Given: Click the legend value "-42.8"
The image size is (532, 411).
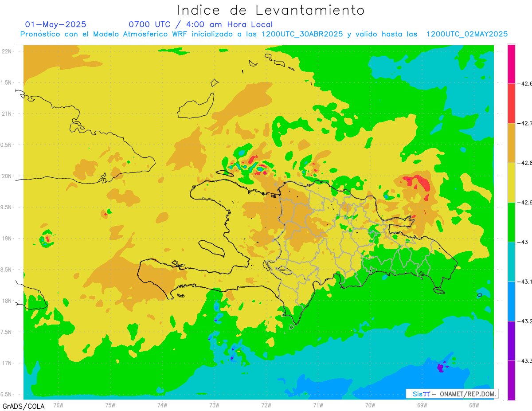Looking at the screenshot, I should [524, 163].
